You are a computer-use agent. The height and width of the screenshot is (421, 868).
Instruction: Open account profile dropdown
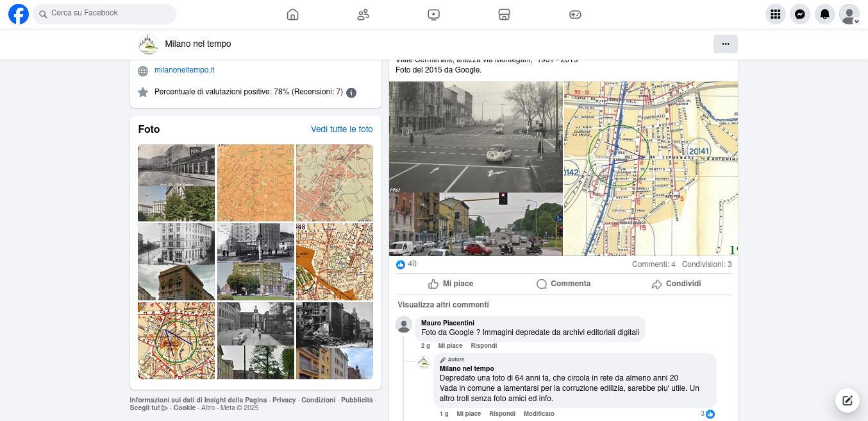coord(849,14)
